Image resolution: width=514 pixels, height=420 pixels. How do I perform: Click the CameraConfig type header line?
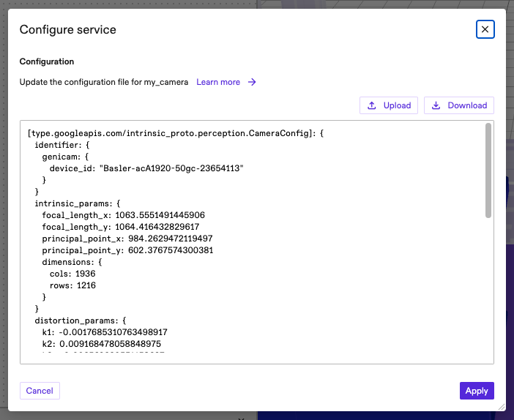click(176, 133)
